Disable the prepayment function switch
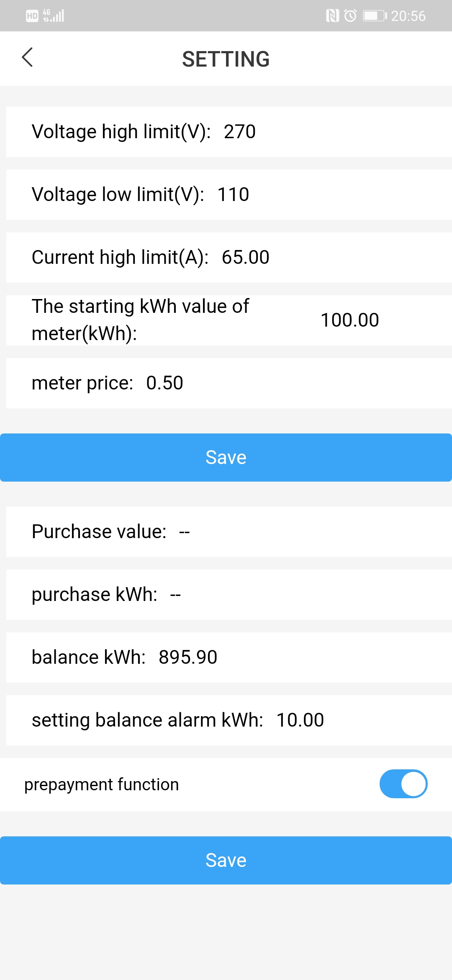This screenshot has width=452, height=980. [x=403, y=784]
